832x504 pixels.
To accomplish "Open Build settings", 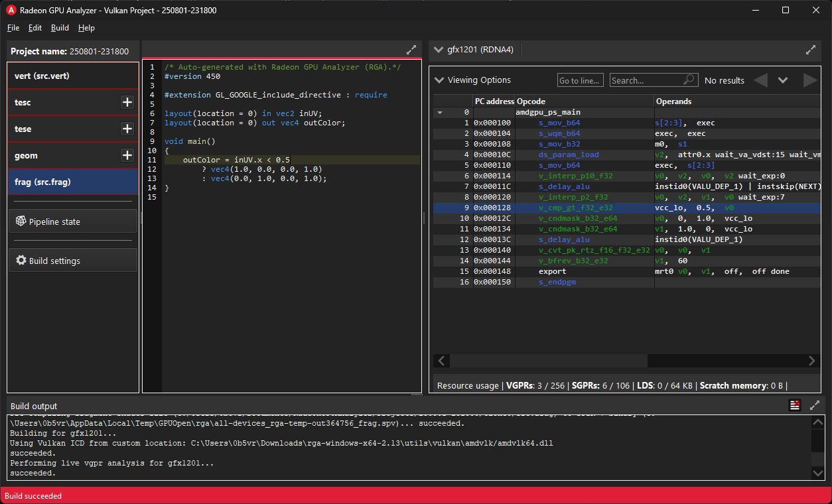I will point(73,261).
